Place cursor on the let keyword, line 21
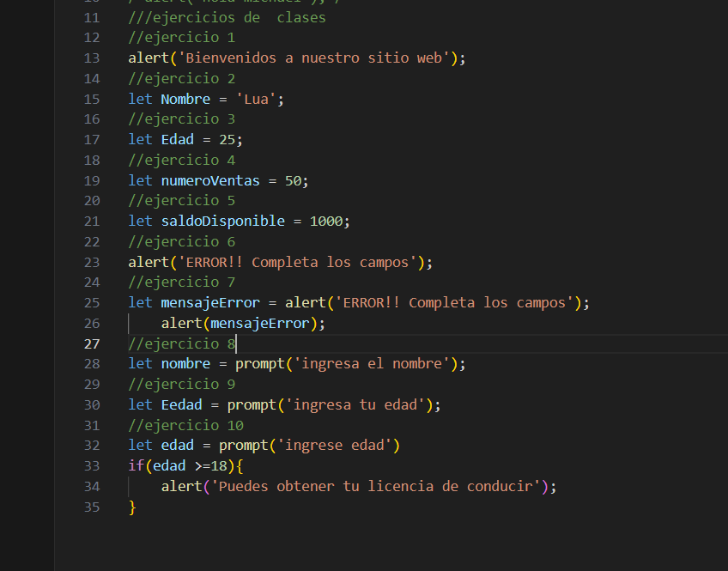The height and width of the screenshot is (571, 728). coord(140,221)
